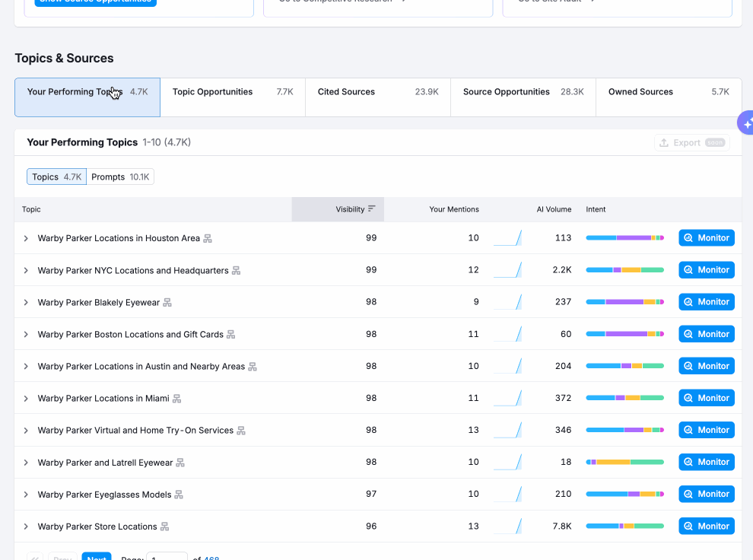Open the Topic Opportunities tab

tap(232, 97)
